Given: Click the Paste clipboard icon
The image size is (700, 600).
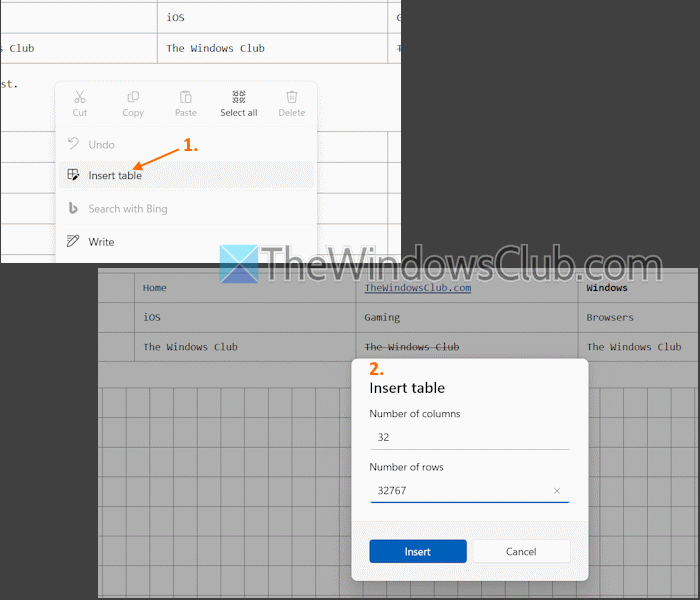Looking at the screenshot, I should click(186, 97).
